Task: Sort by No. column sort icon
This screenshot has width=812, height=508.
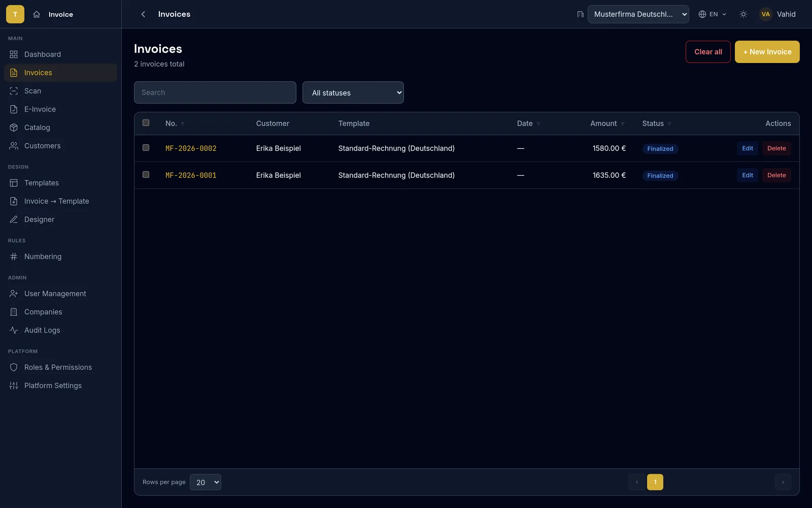Action: coord(183,124)
